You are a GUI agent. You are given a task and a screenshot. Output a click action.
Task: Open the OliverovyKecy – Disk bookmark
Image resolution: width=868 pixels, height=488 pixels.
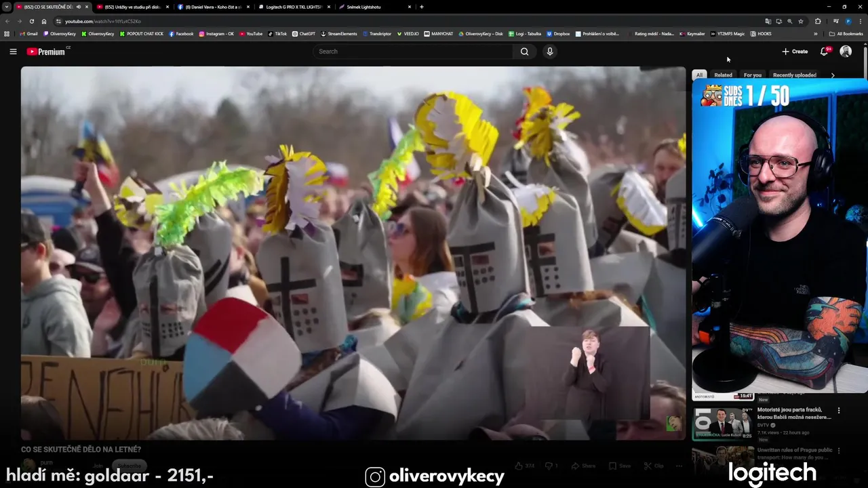pos(480,33)
